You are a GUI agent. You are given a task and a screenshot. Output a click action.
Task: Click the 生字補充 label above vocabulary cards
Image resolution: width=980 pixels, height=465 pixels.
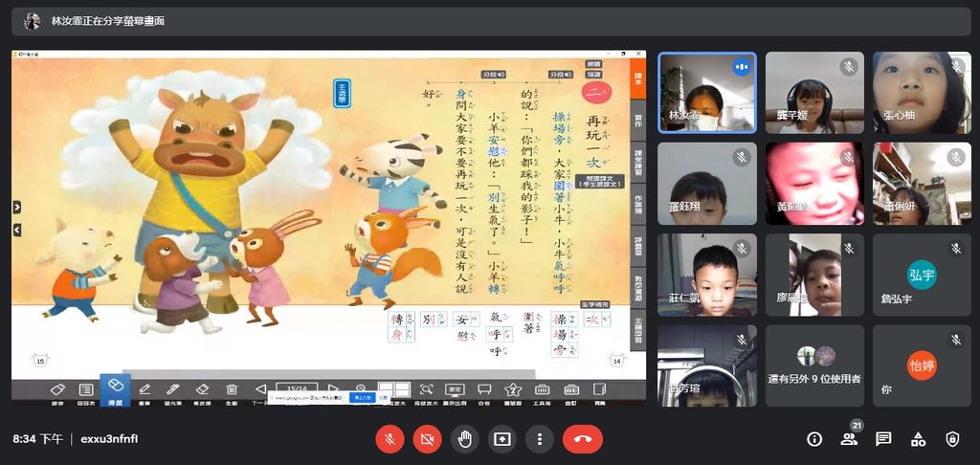point(594,304)
